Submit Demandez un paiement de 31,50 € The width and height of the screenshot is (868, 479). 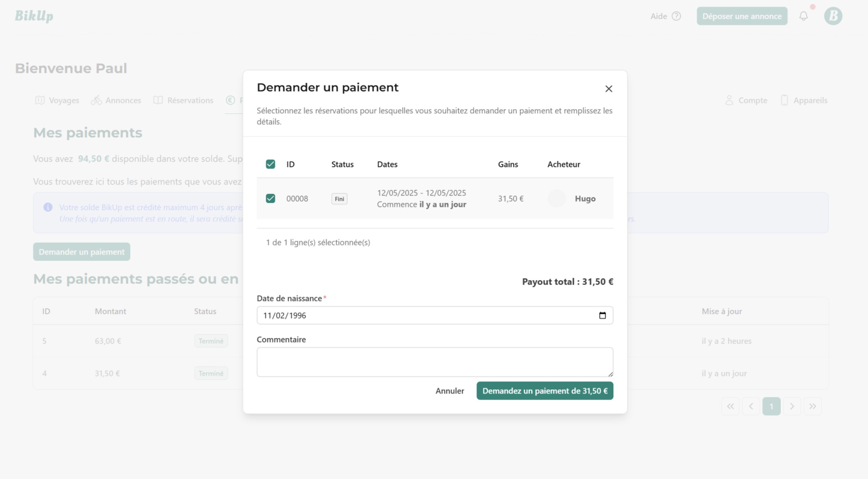[x=544, y=391]
